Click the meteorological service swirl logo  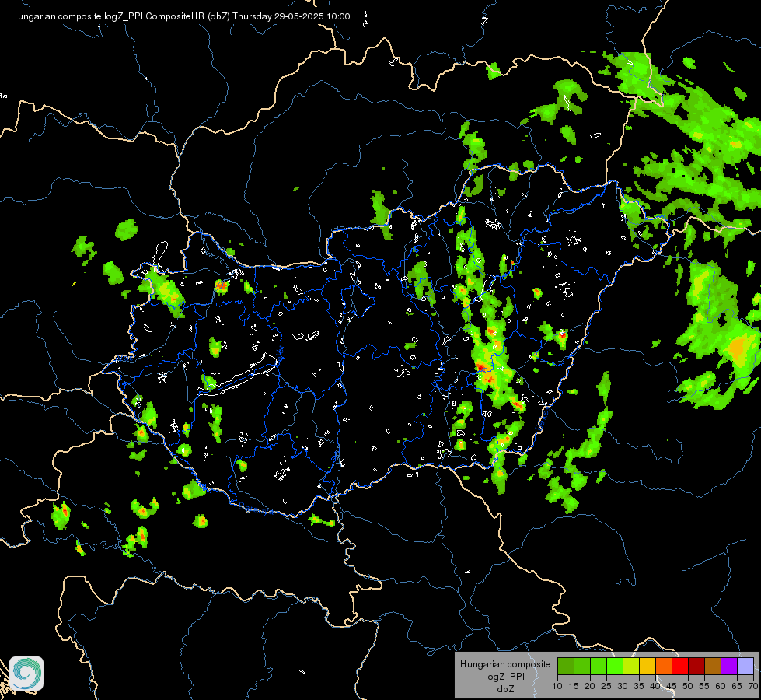tap(26, 674)
